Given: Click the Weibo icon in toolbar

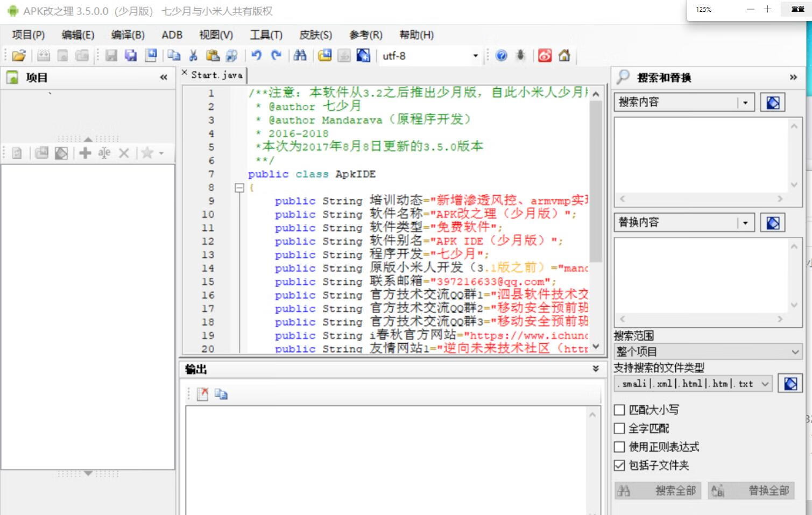Looking at the screenshot, I should [x=545, y=55].
